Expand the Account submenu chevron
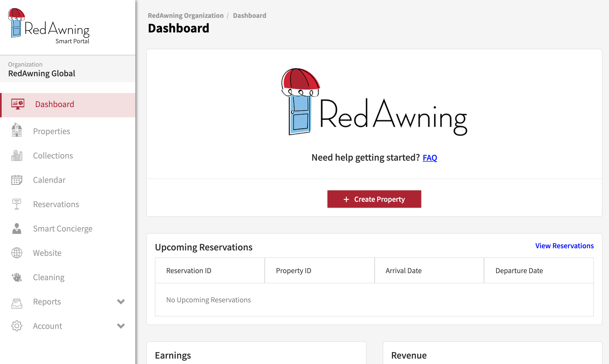 [121, 326]
